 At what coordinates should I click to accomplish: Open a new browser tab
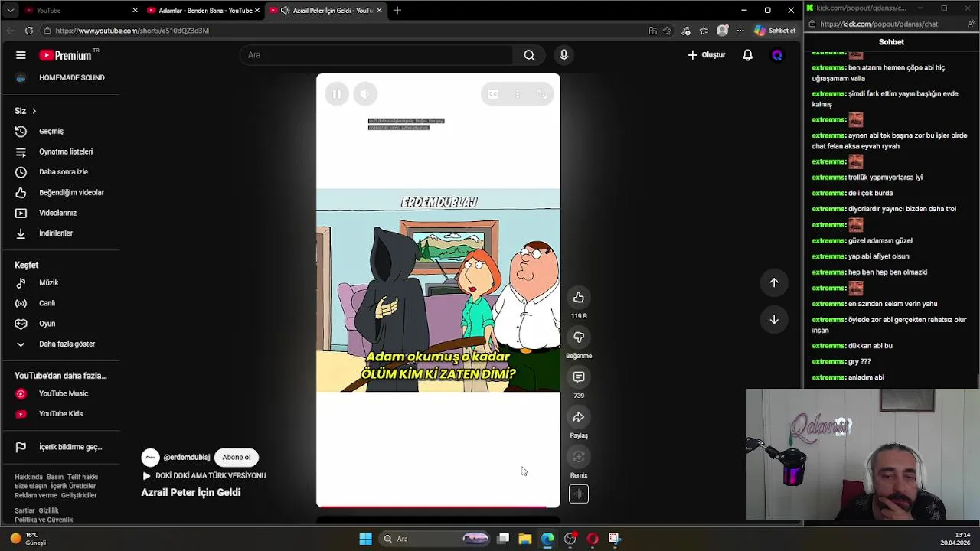tap(397, 11)
